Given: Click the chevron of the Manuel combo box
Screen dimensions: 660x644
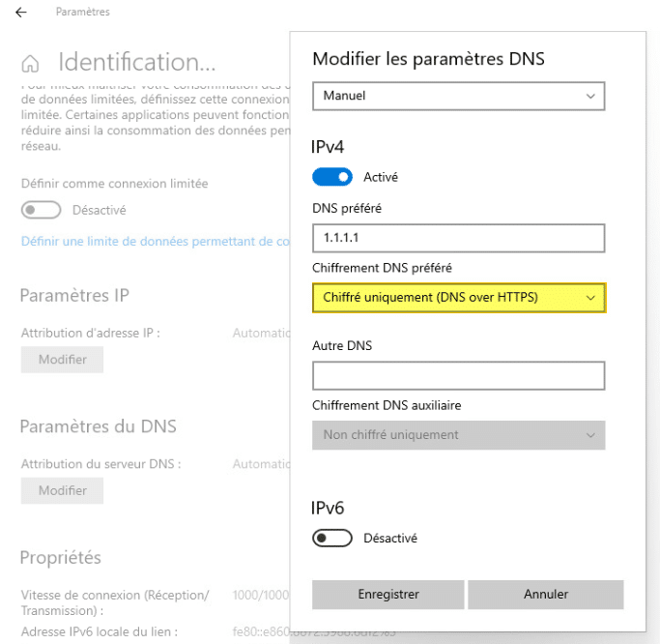Looking at the screenshot, I should [590, 96].
